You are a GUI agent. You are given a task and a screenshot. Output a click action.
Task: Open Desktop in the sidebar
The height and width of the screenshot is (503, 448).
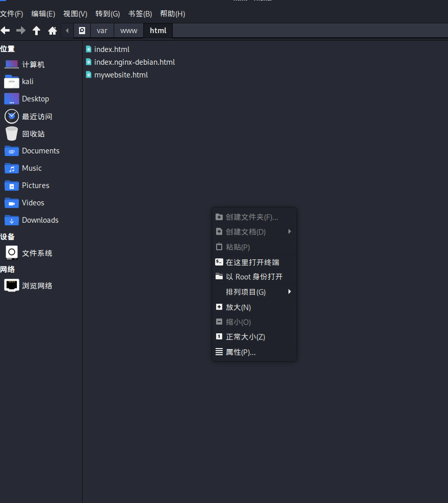[x=41, y=99]
